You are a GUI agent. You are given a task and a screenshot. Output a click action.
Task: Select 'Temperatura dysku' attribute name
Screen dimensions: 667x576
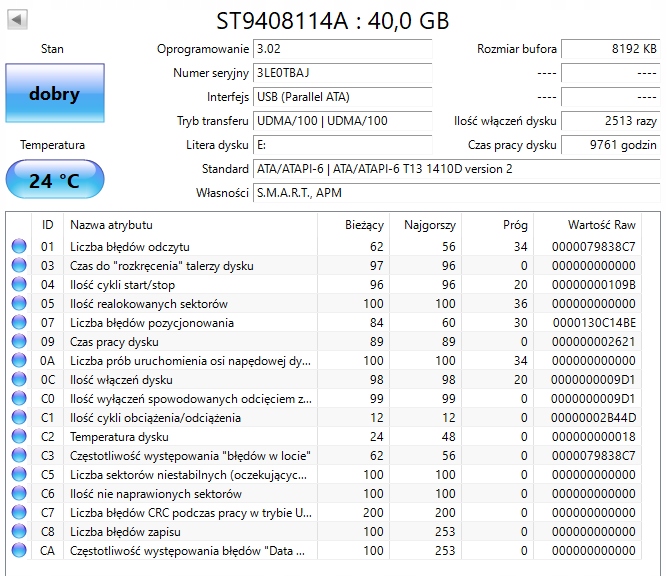pos(119,436)
